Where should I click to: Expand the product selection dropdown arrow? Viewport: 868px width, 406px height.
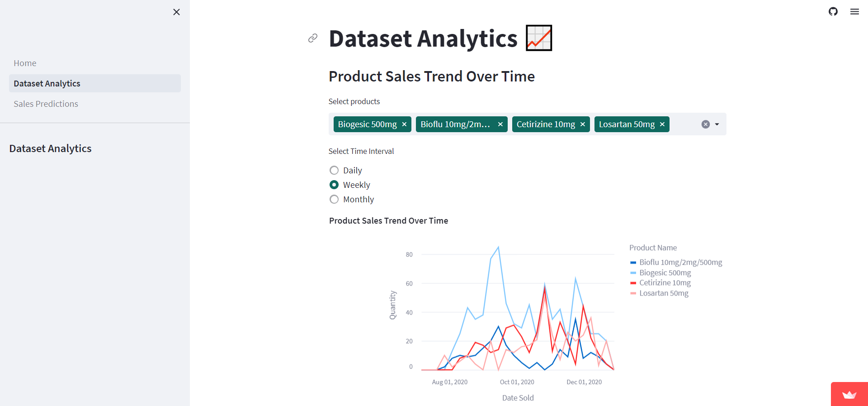[x=717, y=124]
